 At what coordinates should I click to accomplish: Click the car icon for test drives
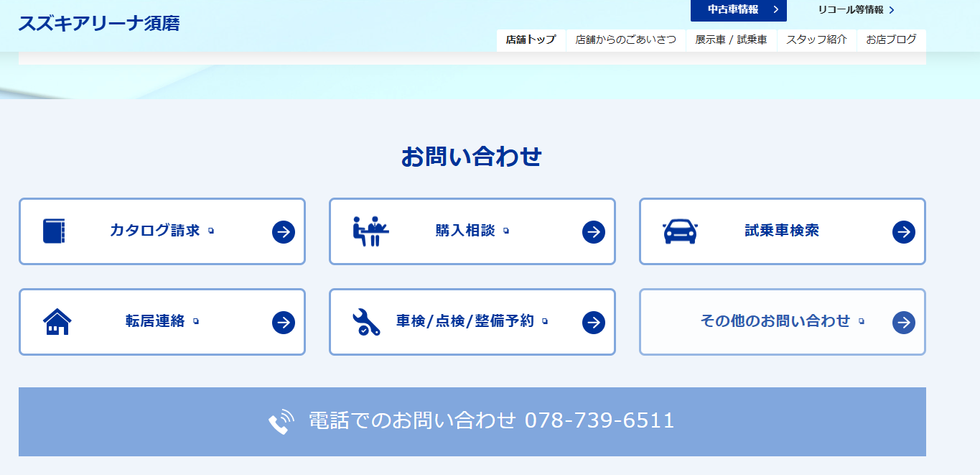click(680, 231)
